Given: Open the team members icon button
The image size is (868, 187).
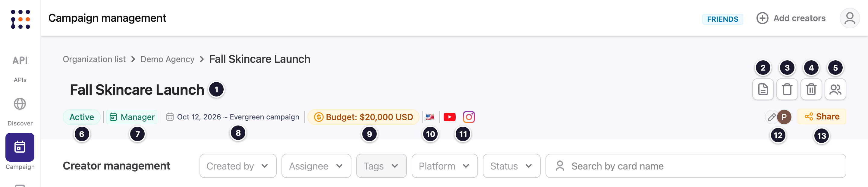Looking at the screenshot, I should (835, 89).
